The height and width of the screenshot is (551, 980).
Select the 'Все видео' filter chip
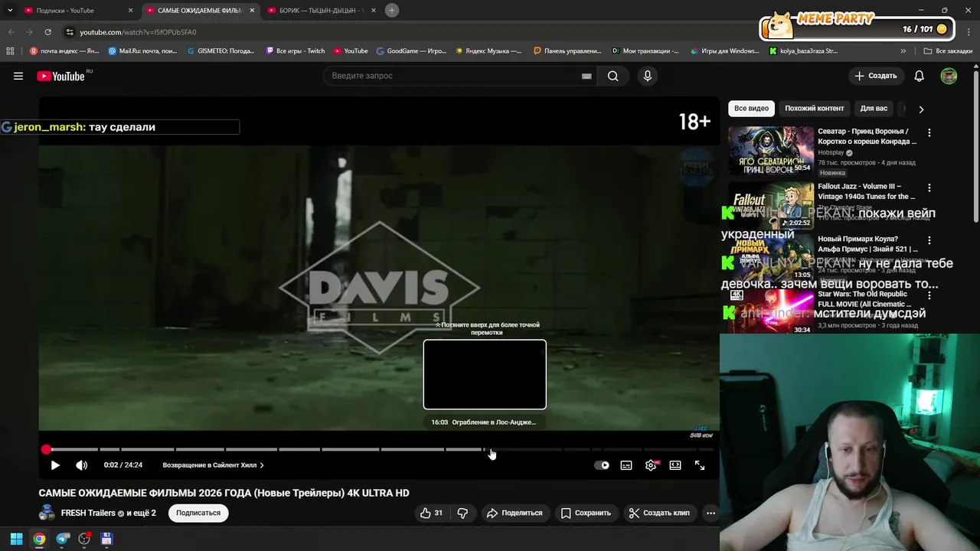751,109
